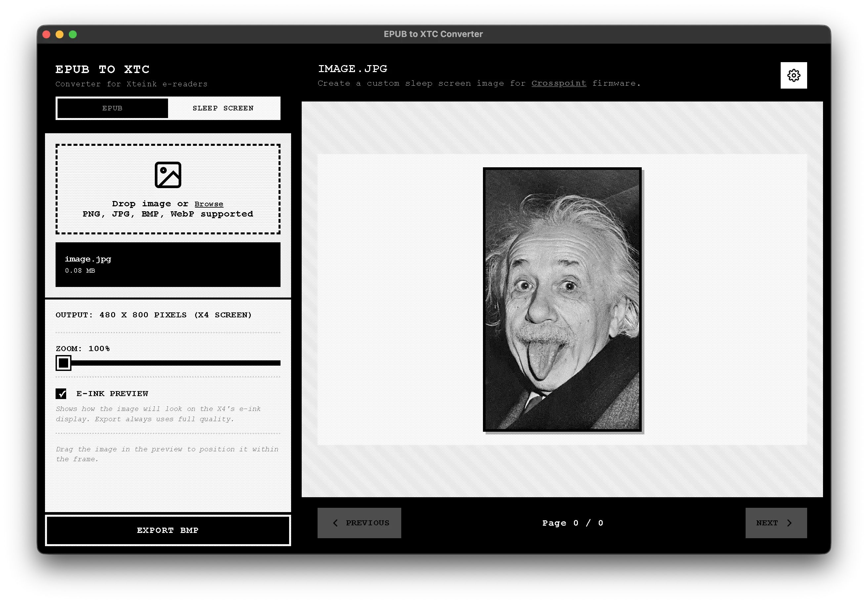Click the left chevron on the Previous button
Screen dimensions: 868x603
pyautogui.click(x=335, y=523)
